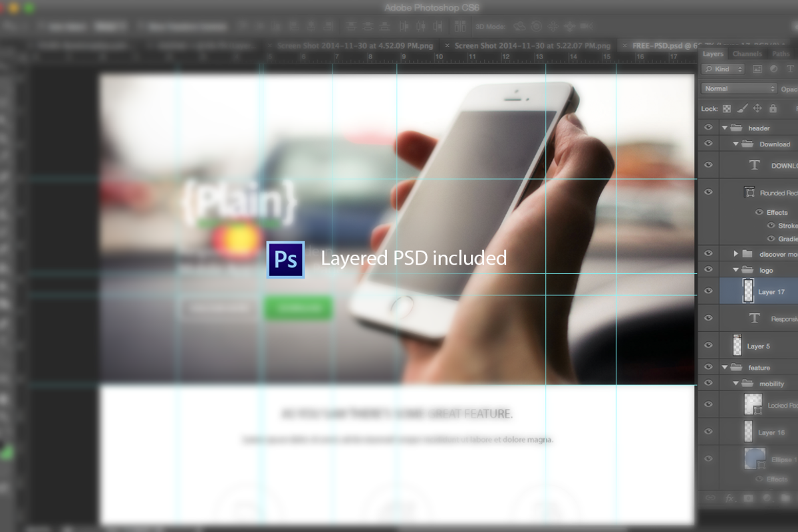The image size is (798, 532).
Task: Create a new group folder icon
Action: click(785, 497)
